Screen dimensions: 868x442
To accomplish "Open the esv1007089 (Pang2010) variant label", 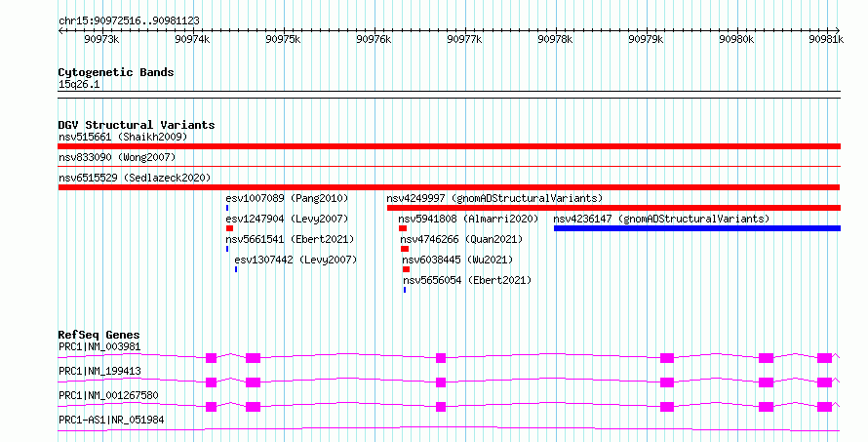I will click(288, 198).
